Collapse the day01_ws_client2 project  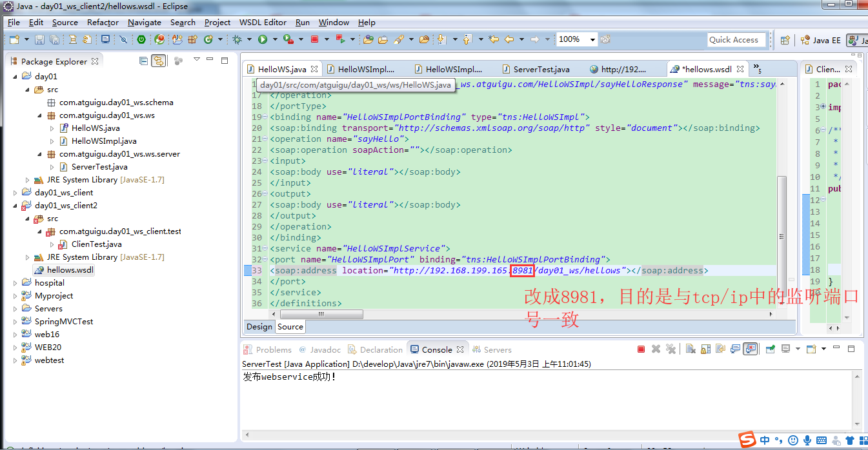(x=15, y=205)
